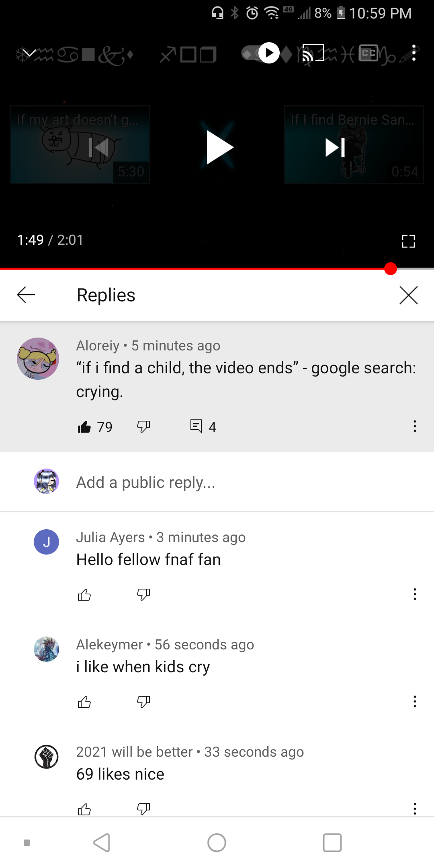
Task: Toggle the like on Aloreiy's comment
Action: [84, 426]
